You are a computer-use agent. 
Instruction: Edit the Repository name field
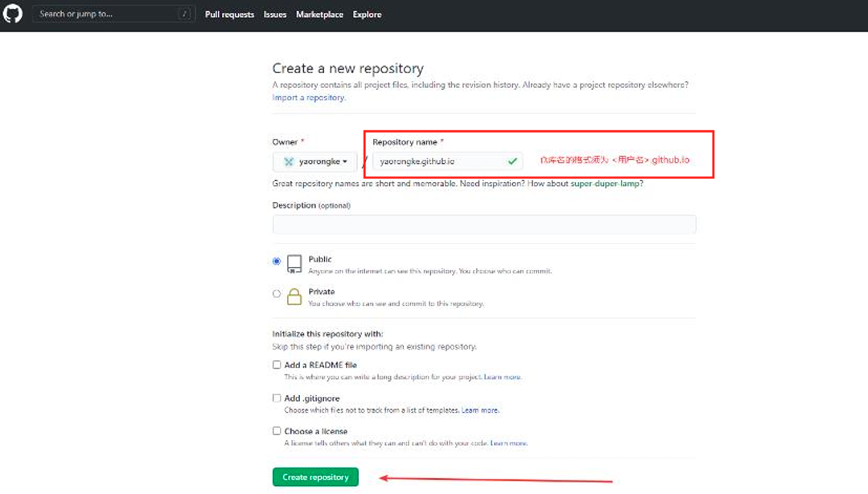click(447, 161)
